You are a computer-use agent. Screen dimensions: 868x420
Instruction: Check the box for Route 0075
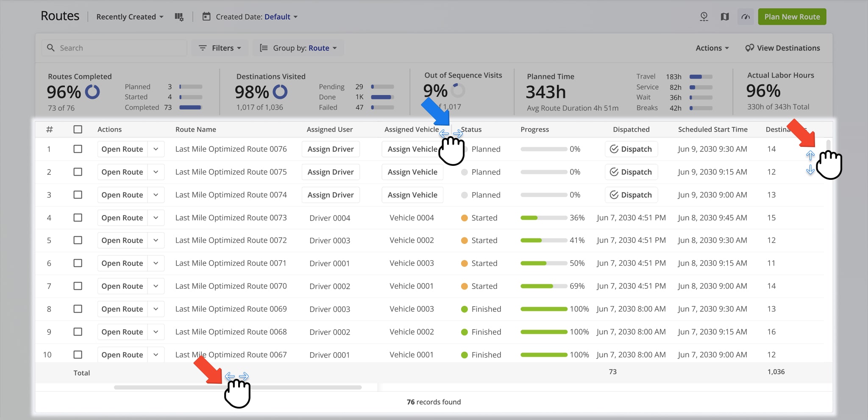coord(78,172)
